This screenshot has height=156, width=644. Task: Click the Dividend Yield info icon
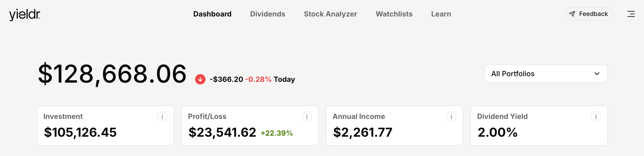596,117
